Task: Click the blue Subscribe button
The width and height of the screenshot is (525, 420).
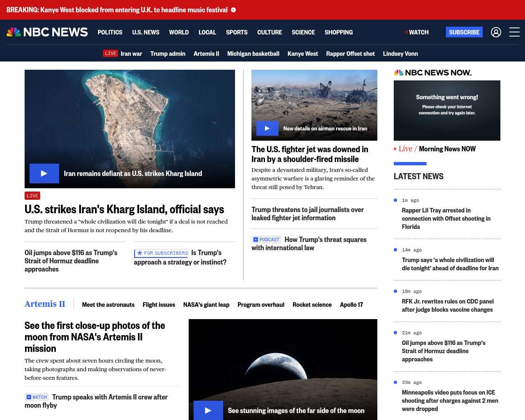Action: tap(464, 32)
